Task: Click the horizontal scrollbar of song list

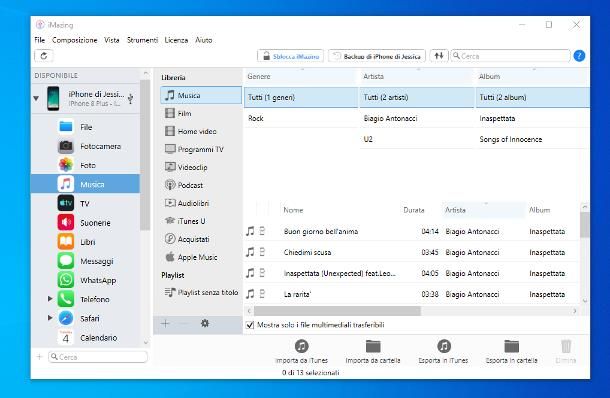Action: click(x=337, y=311)
